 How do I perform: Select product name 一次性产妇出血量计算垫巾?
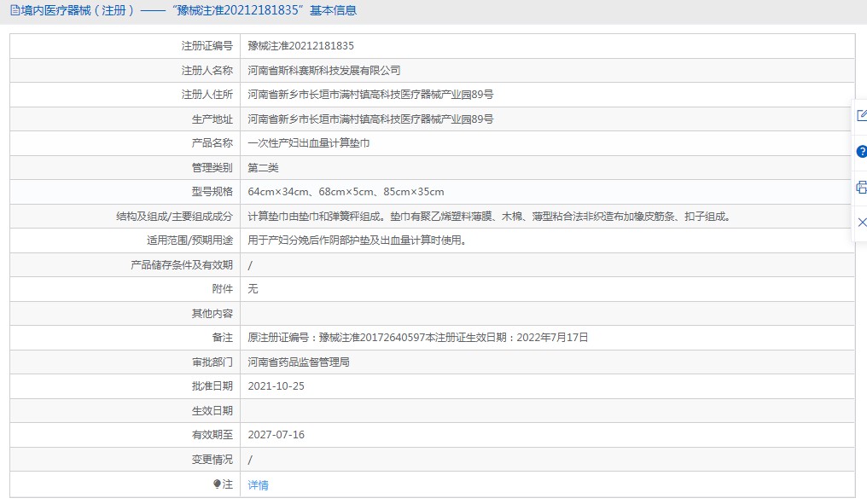pos(309,143)
